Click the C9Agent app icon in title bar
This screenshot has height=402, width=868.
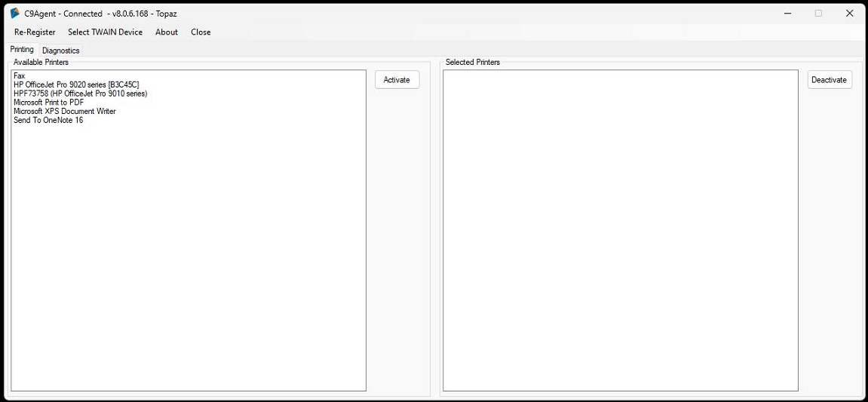pyautogui.click(x=14, y=14)
